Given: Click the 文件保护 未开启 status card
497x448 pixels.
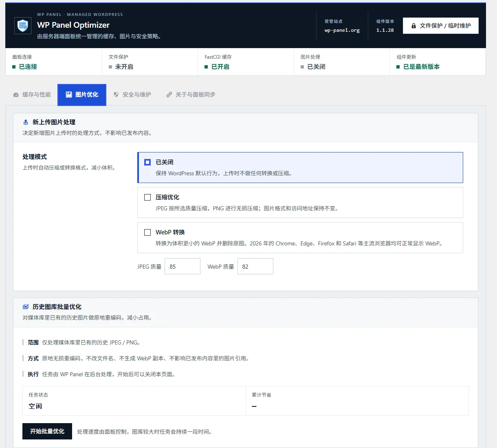Looking at the screenshot, I should point(150,62).
